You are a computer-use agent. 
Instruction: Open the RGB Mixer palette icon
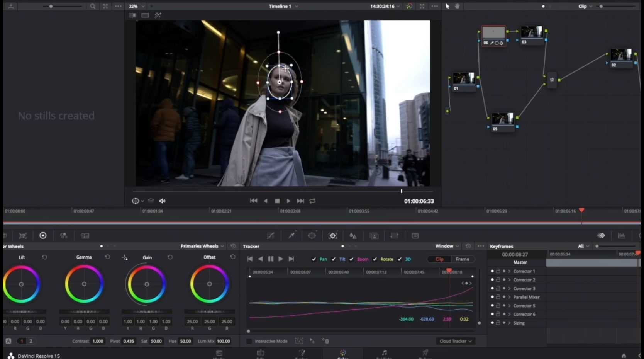point(64,235)
